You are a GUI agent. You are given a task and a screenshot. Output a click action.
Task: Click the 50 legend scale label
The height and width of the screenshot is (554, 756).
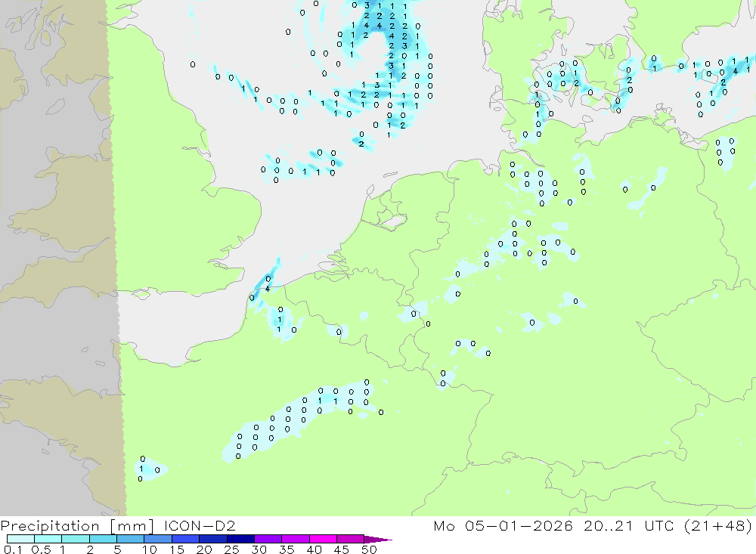[x=369, y=549]
